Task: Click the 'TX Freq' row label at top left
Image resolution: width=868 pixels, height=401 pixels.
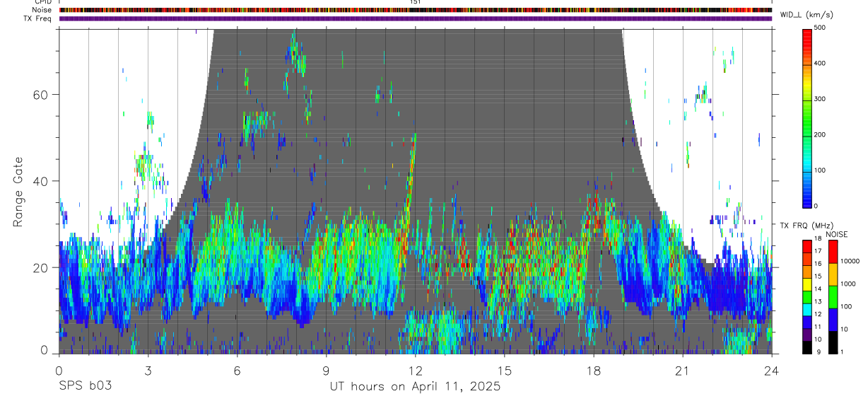Action: tap(38, 18)
